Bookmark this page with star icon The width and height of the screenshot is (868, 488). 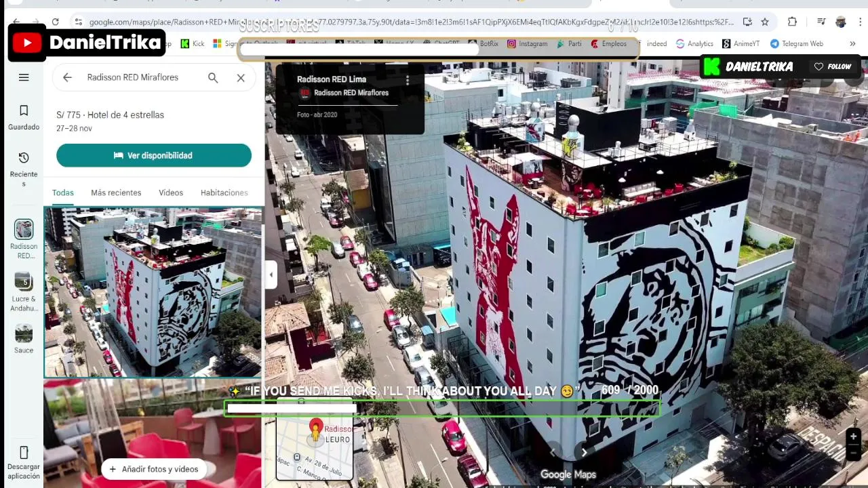pyautogui.click(x=765, y=22)
